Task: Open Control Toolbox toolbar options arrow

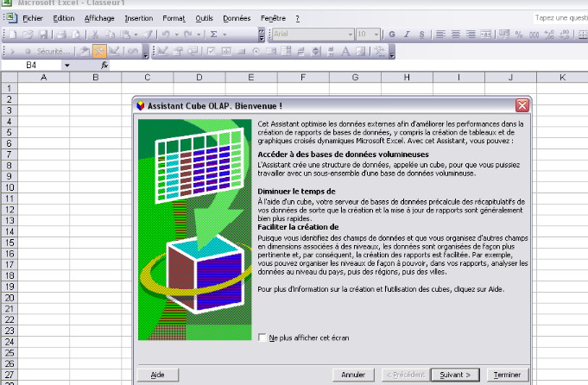Action: tap(391, 52)
